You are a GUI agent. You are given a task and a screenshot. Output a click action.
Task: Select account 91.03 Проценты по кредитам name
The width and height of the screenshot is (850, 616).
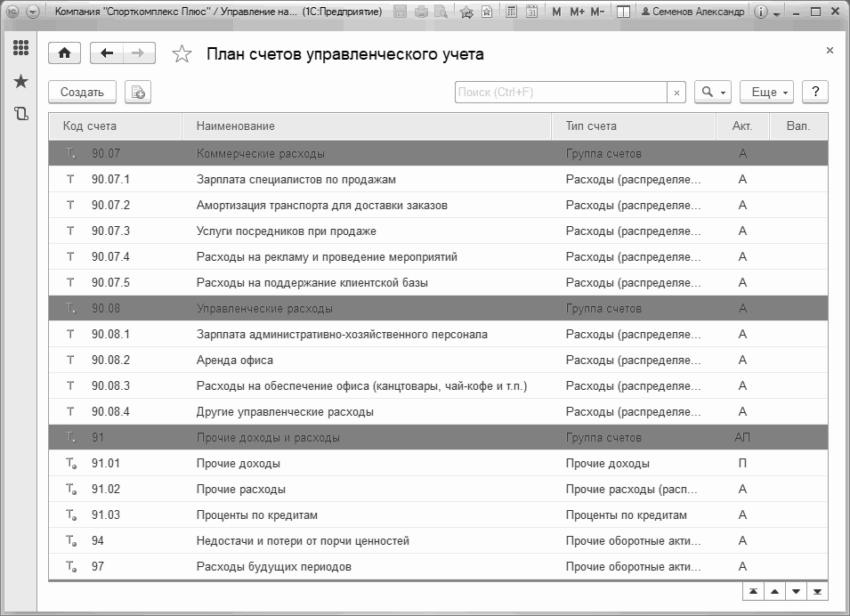coord(257,515)
